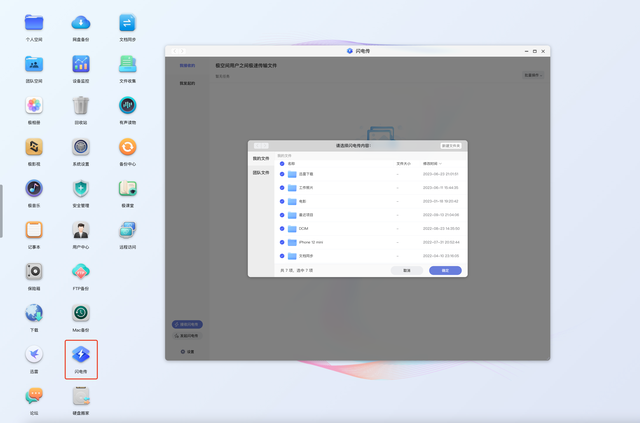The image size is (640, 423).
Task: Open the 迅雷 Thunder app
Action: 34,355
